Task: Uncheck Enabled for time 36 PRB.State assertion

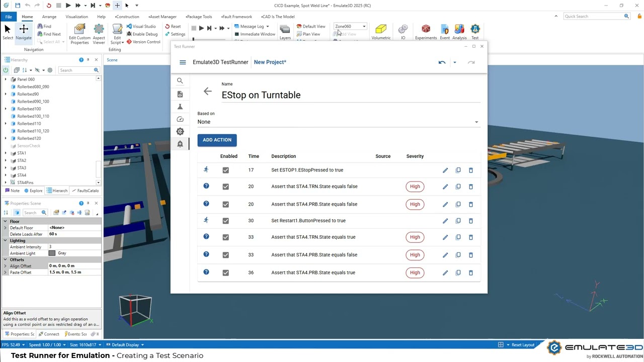Action: (225, 273)
